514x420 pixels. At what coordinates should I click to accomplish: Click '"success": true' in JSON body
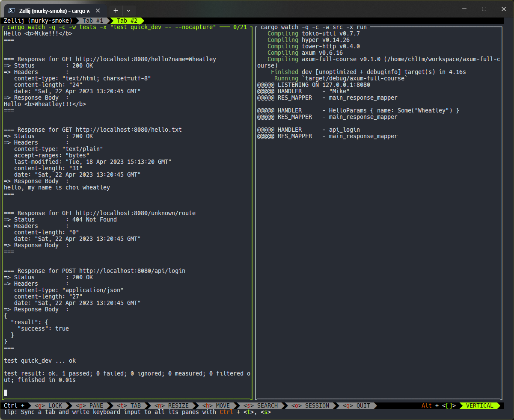(43, 328)
